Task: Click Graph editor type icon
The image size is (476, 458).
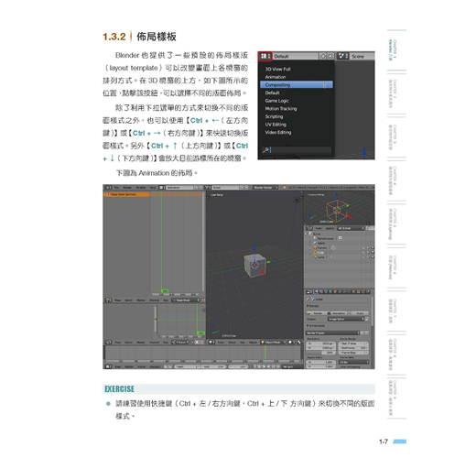Action: (x=108, y=343)
